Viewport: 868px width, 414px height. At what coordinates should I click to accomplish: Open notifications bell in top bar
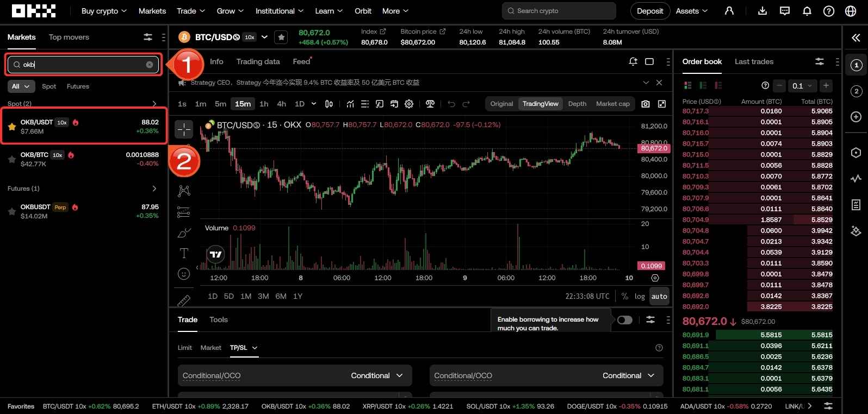tap(807, 11)
